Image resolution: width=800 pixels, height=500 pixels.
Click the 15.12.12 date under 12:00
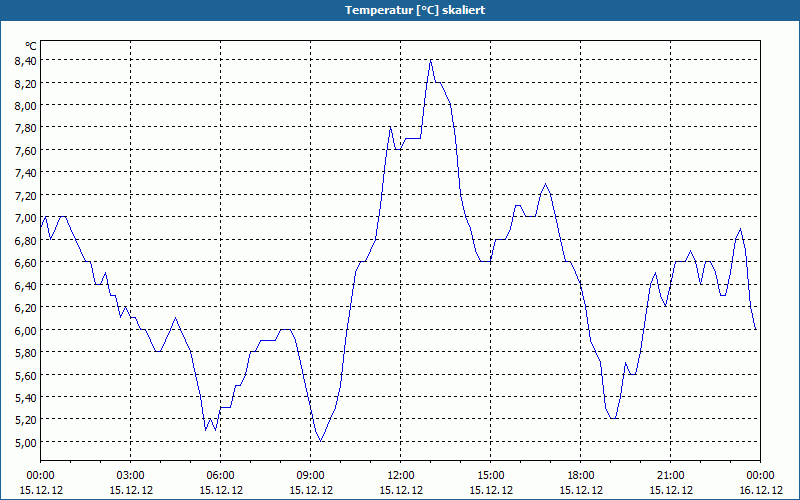tap(401, 490)
